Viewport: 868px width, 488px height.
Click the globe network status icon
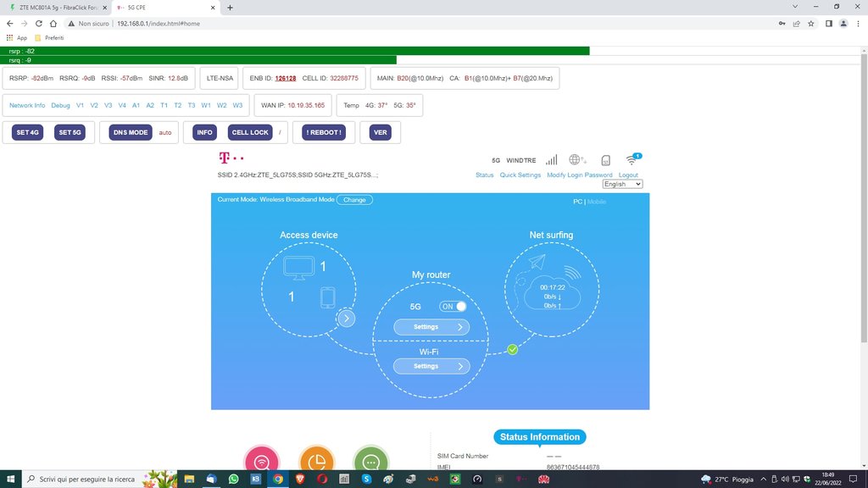click(x=576, y=160)
